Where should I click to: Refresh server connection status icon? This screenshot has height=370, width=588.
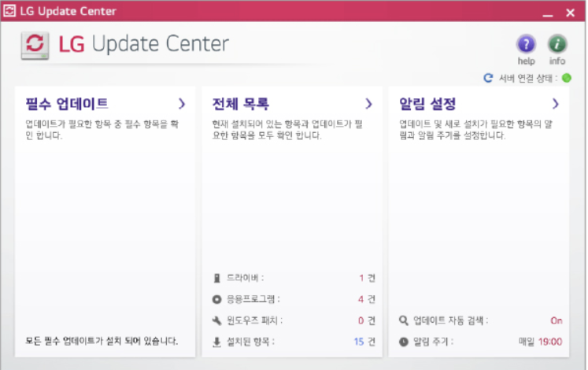click(x=488, y=78)
